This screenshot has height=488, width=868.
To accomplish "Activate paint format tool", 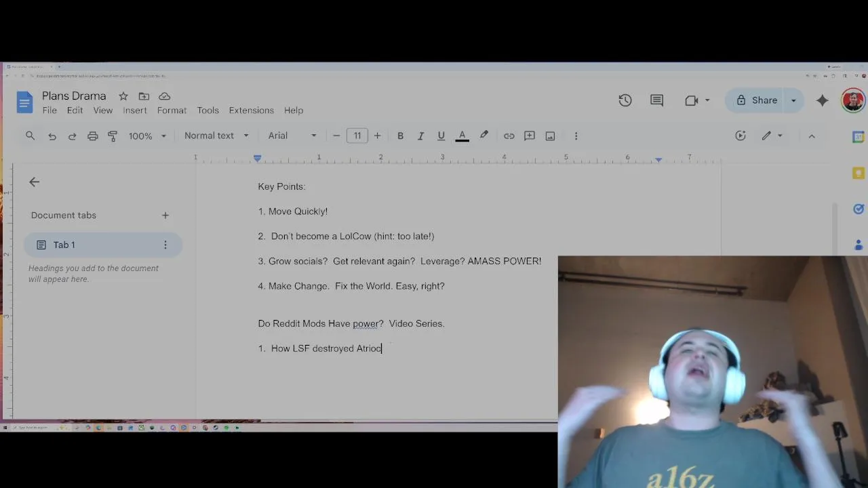I will pyautogui.click(x=113, y=136).
